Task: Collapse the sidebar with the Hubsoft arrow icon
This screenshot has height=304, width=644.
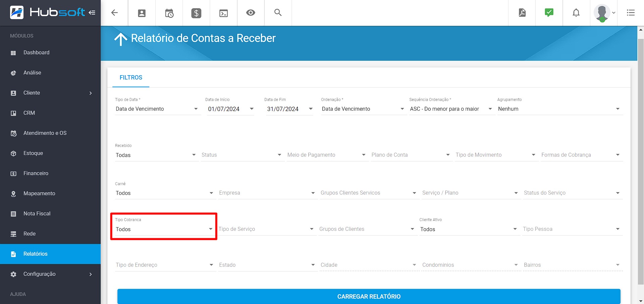Action: coord(92,13)
